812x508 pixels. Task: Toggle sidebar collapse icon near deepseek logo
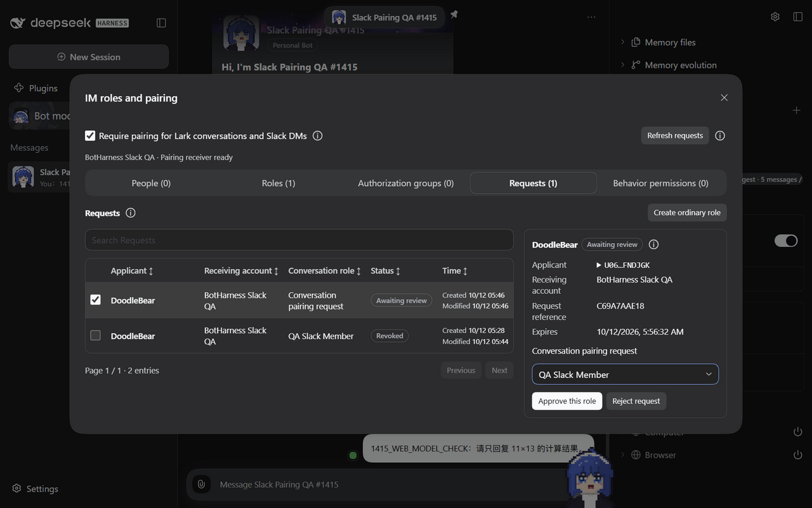pos(161,23)
